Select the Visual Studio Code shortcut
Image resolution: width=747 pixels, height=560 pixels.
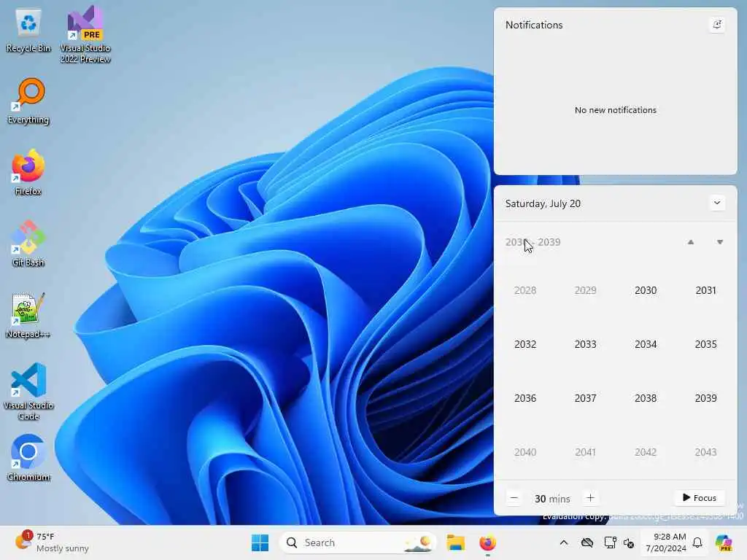tap(28, 392)
